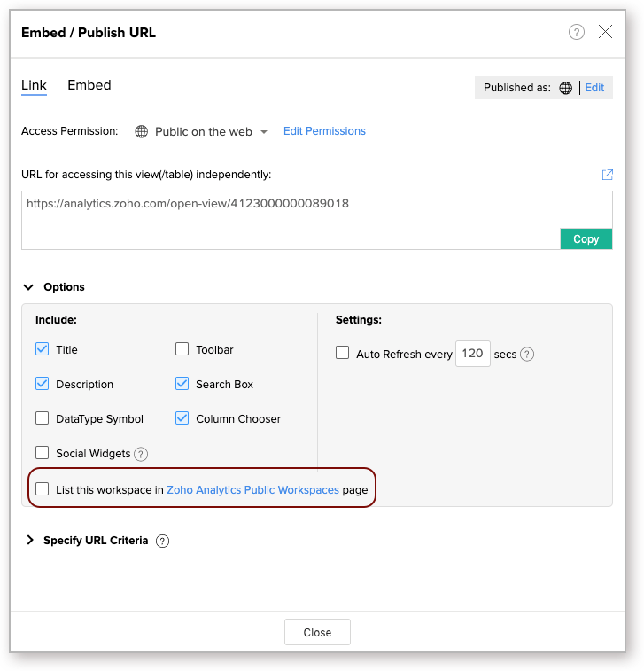Enable Auto Refresh checkbox
644x671 pixels.
pos(343,353)
